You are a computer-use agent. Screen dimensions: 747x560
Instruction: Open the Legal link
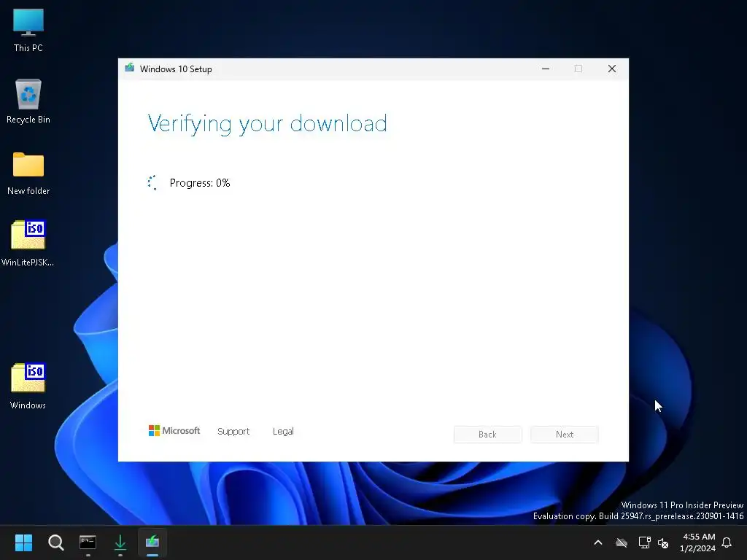pyautogui.click(x=283, y=432)
